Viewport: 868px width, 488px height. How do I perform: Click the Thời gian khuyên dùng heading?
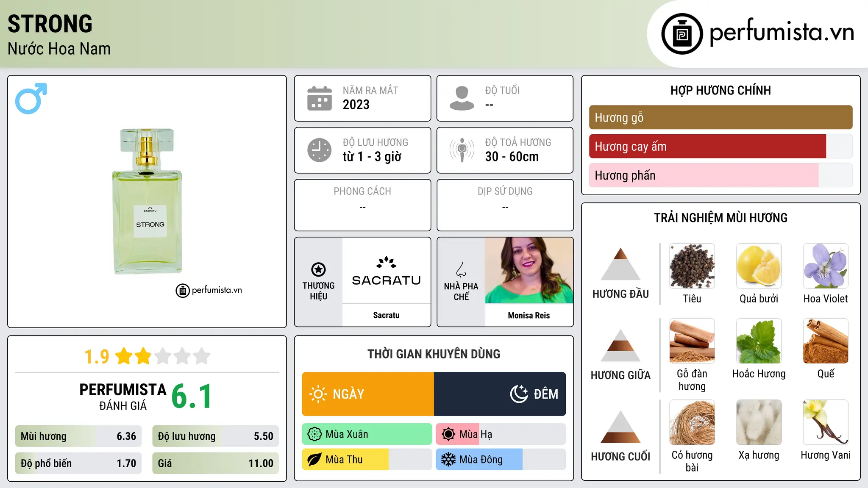tap(434, 354)
